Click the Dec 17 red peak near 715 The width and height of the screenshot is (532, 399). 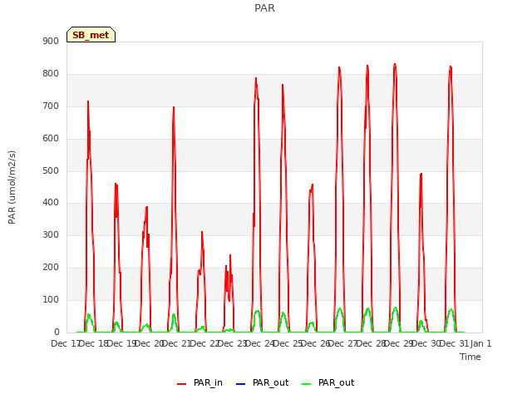point(88,101)
